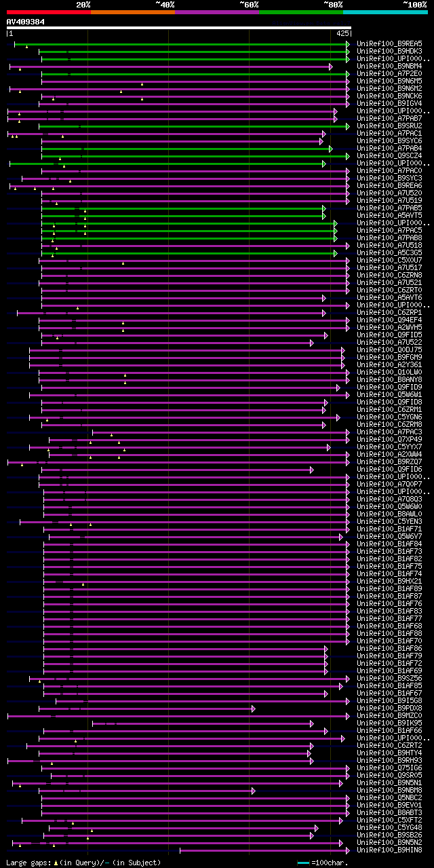434x868 pixels.
Task: Select the UniRef100_B9PDX8 label
Action: tap(389, 708)
